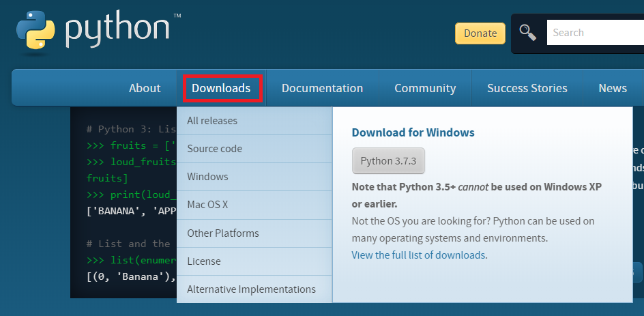Choose Windows in Downloads dropdown
Image resolution: width=644 pixels, height=316 pixels.
254,177
